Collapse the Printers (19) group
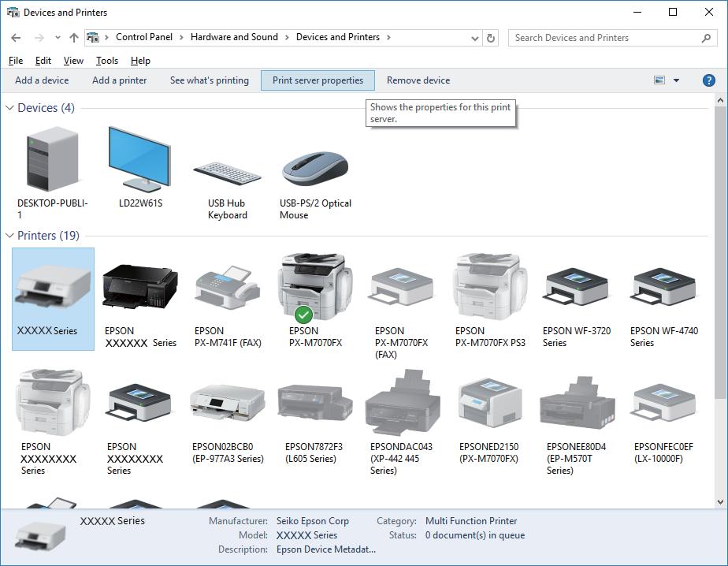 tap(9, 236)
